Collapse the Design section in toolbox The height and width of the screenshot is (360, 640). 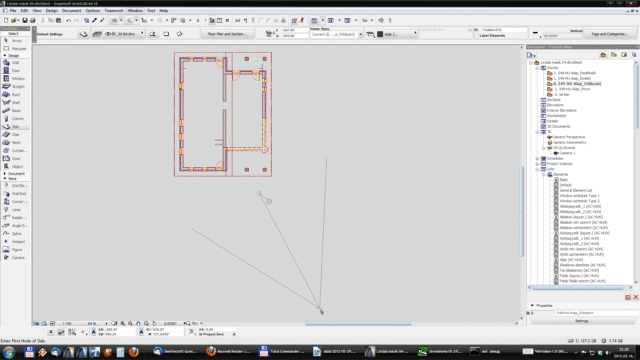tap(4, 56)
